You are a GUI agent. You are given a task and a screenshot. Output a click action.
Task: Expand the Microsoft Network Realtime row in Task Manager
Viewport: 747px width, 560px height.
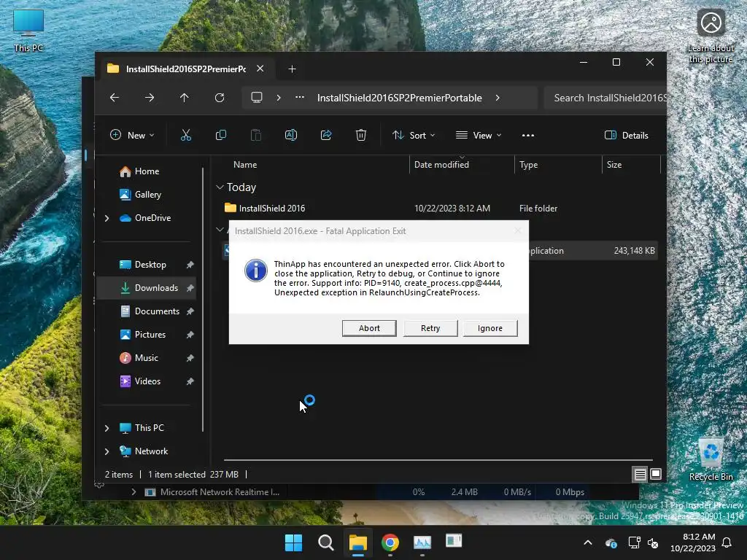[x=134, y=492]
